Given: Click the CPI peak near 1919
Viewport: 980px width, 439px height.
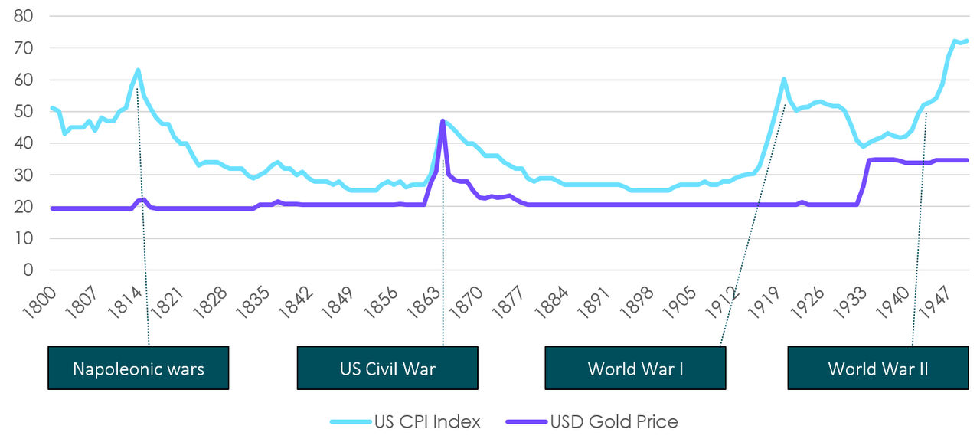Looking at the screenshot, I should [784, 79].
